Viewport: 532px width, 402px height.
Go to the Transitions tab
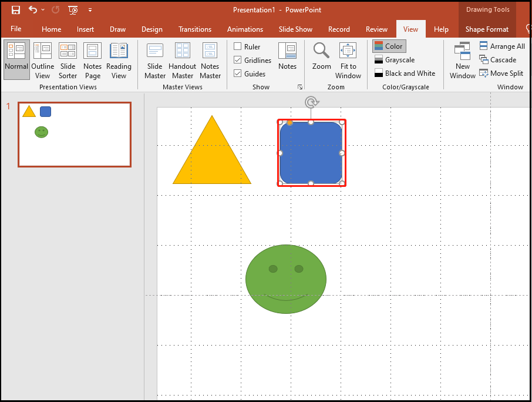coord(195,29)
